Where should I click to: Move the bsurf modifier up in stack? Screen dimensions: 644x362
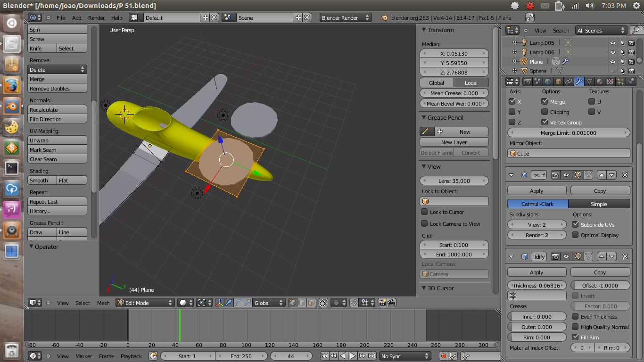click(x=602, y=175)
